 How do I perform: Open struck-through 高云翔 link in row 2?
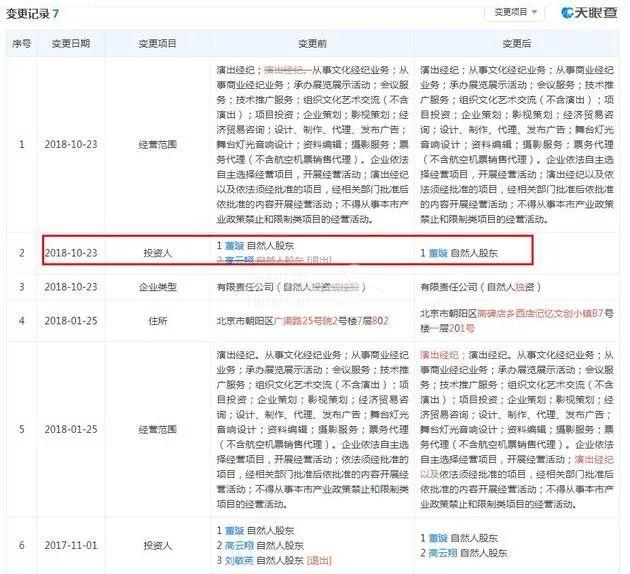click(x=239, y=260)
